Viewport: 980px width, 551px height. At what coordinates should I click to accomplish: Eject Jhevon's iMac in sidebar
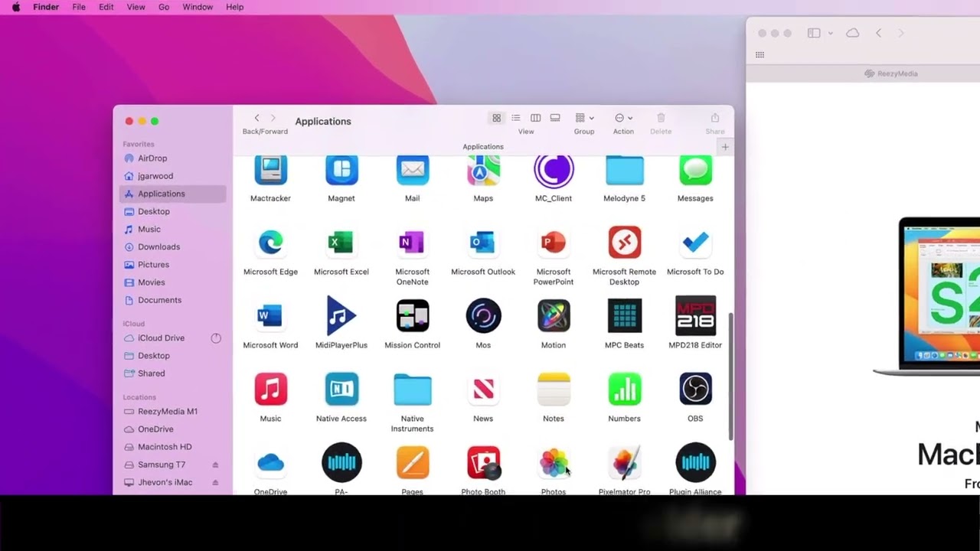pyautogui.click(x=215, y=483)
